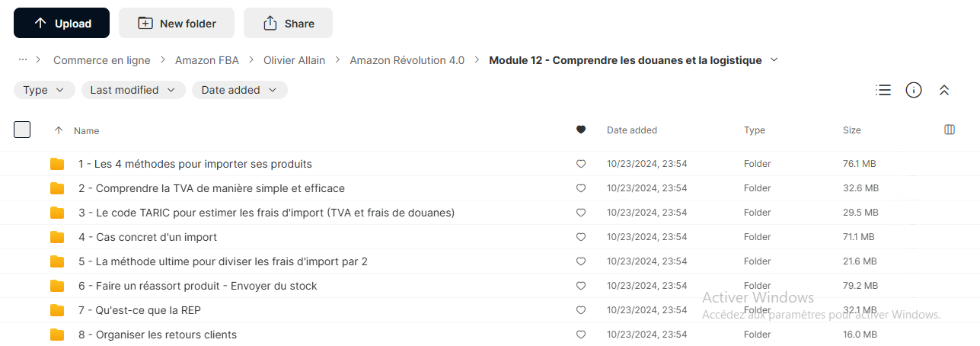Click the sort arrow beside Name
Viewport: 980px width, 346px height.
[x=59, y=130]
